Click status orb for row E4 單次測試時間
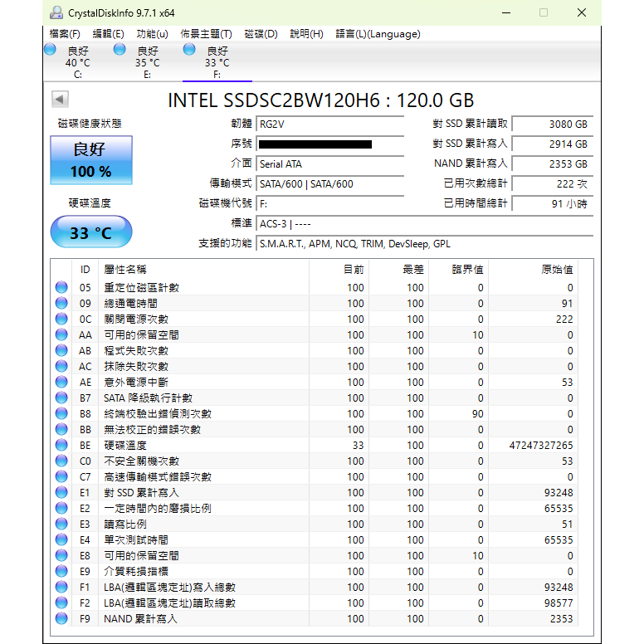Screen dimensions: 644x644 (61, 539)
